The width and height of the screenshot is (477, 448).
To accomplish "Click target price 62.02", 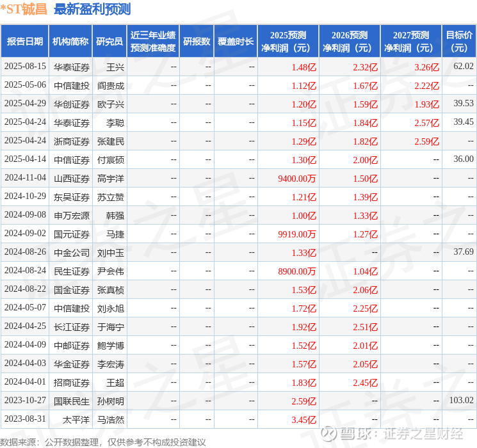I will [464, 67].
